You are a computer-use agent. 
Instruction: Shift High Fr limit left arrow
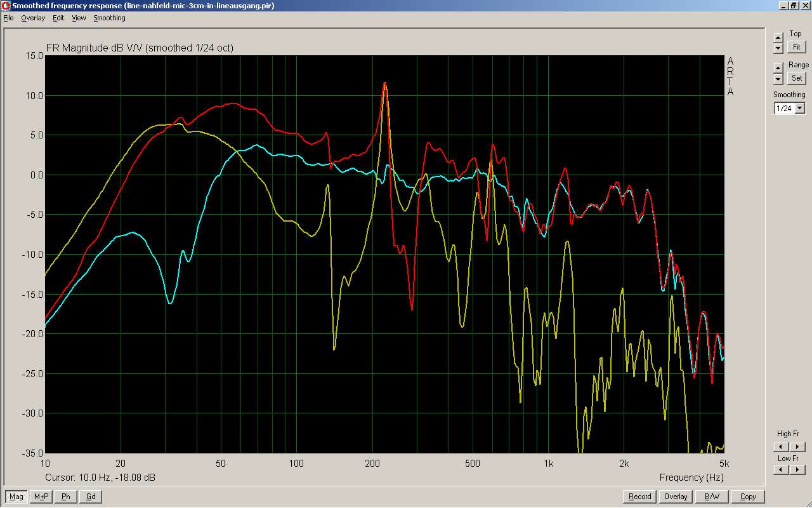coord(782,447)
